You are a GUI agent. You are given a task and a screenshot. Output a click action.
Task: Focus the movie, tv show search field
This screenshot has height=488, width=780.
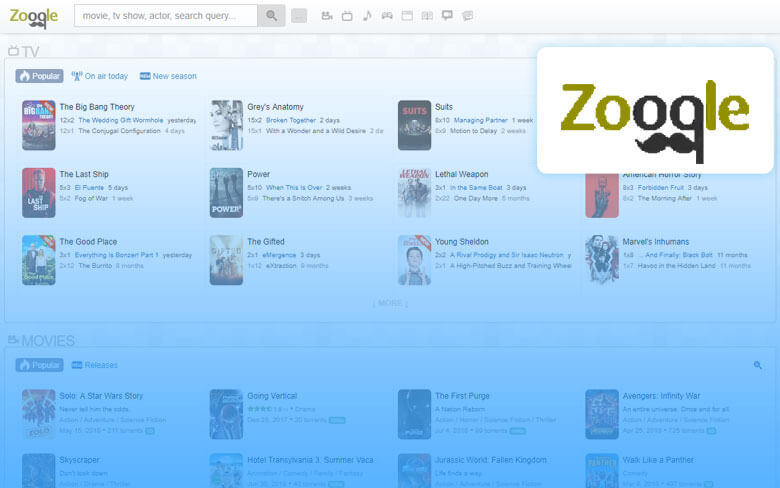(x=166, y=16)
